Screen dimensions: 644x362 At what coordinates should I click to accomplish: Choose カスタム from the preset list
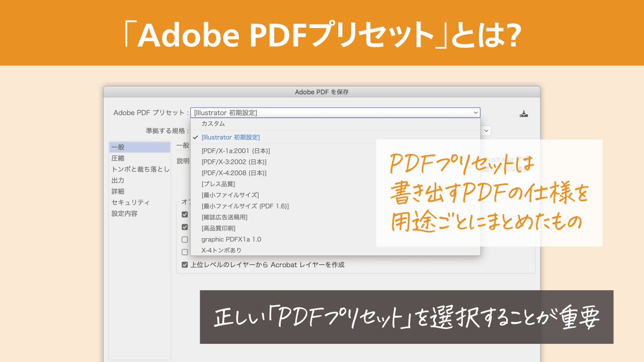click(x=335, y=124)
